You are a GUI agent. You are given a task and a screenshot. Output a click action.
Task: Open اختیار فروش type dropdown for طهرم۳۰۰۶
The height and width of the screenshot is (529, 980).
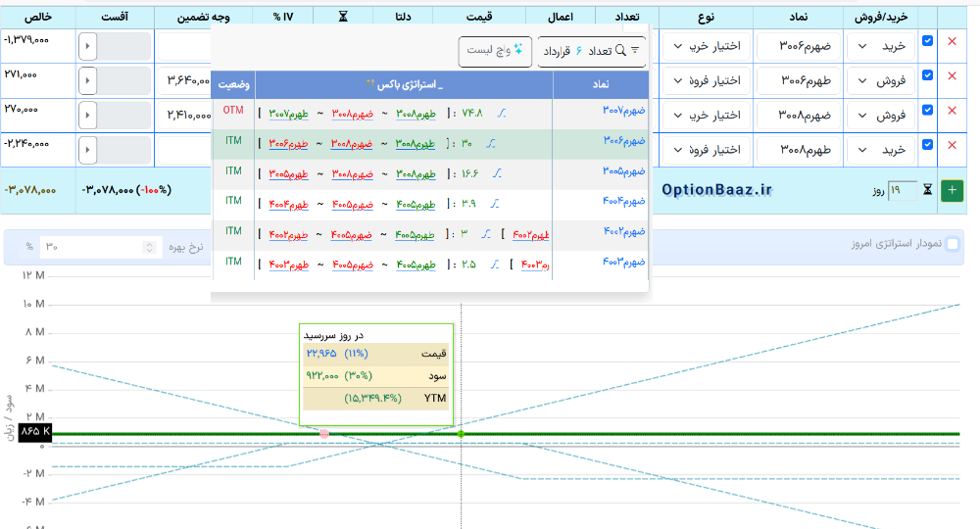(707, 80)
